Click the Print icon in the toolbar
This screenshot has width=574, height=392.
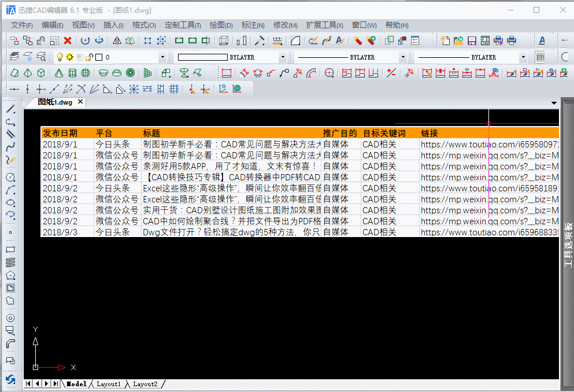tap(511, 40)
